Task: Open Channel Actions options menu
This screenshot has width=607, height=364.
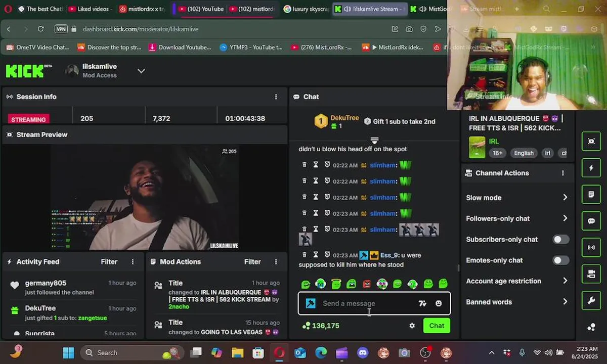Action: 562,173
